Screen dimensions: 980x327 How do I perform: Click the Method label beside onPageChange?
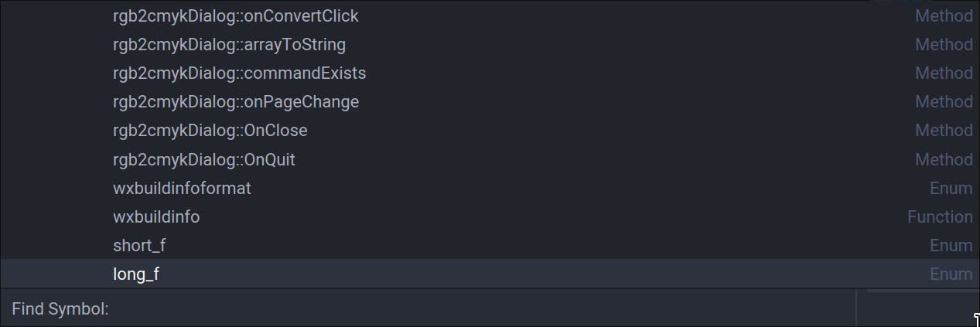[944, 101]
